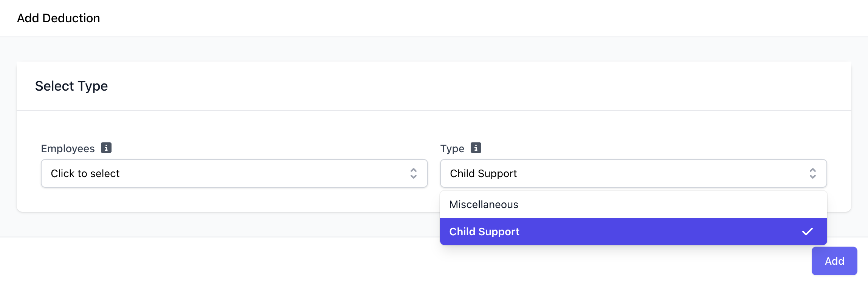Viewport: 868px width, 284px height.
Task: Click the checkmark on Child Support option
Action: pyautogui.click(x=808, y=232)
